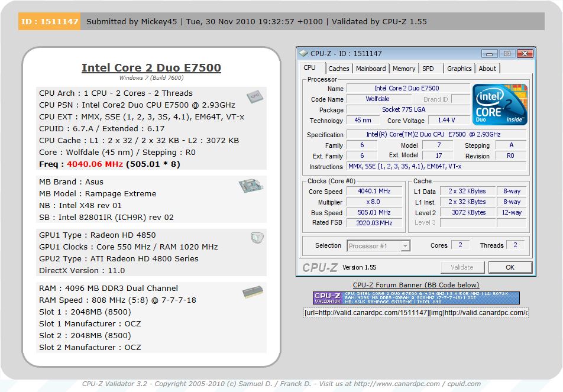The image size is (563, 392).
Task: Click the Intel Core 2 Duo inside logo
Action: tap(500, 105)
